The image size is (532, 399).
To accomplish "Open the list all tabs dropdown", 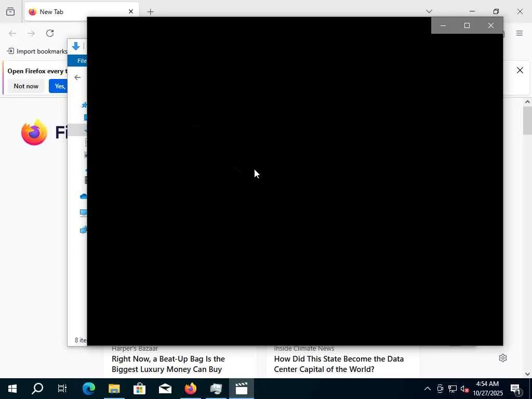I will pyautogui.click(x=429, y=11).
